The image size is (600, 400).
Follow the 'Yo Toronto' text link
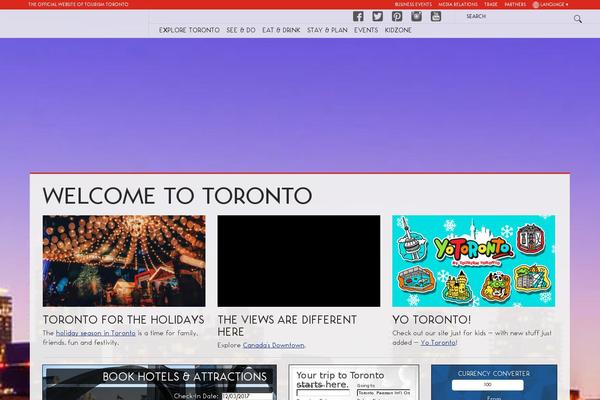tap(438, 343)
